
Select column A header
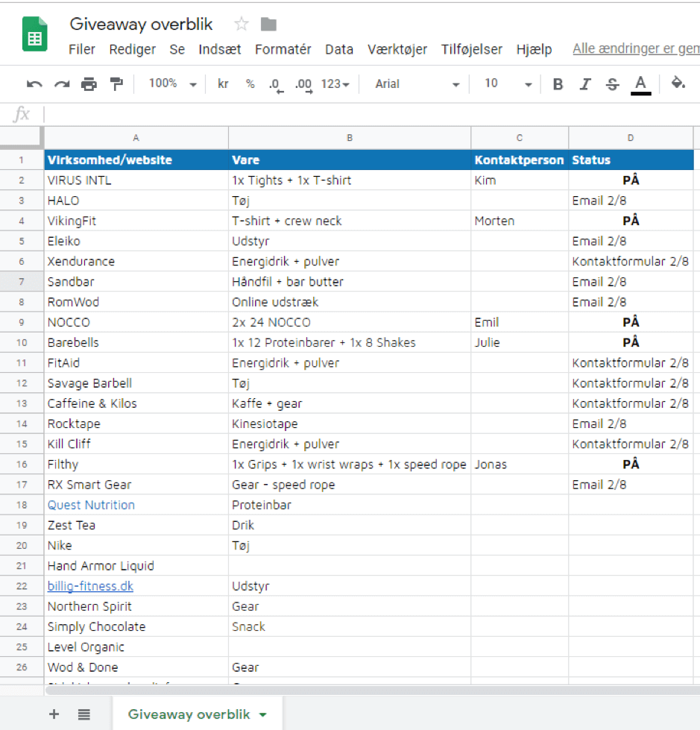coord(136,138)
